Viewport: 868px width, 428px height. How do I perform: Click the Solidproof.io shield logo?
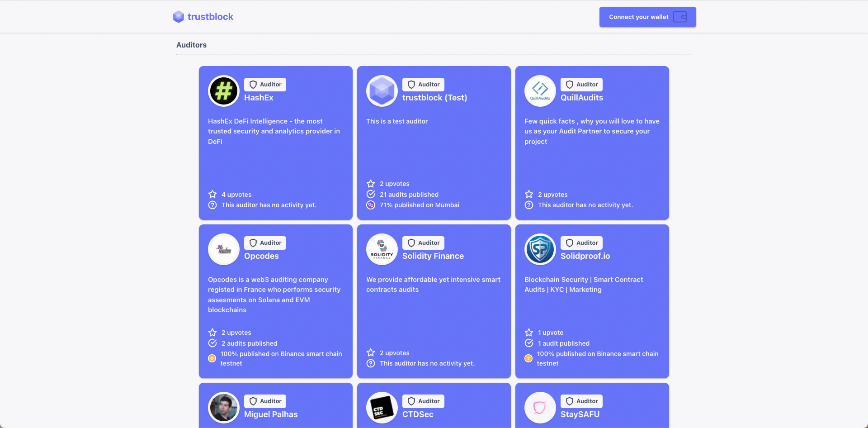pyautogui.click(x=540, y=249)
